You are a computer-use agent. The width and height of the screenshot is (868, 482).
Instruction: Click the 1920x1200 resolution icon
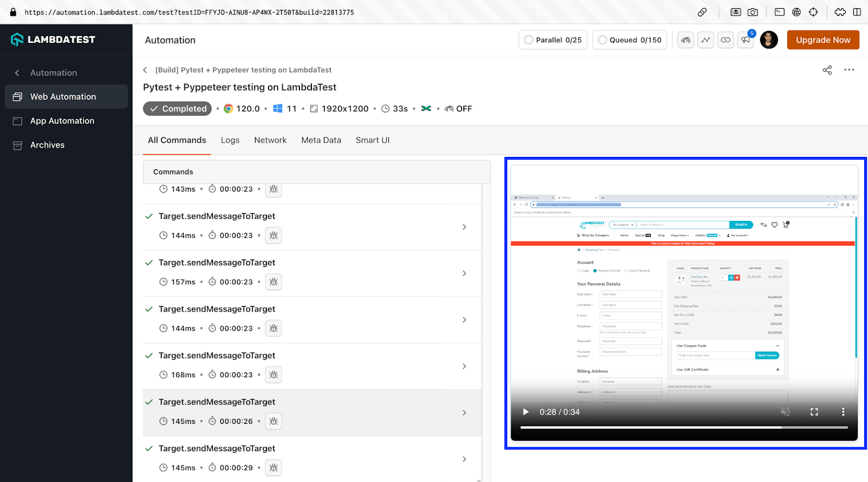click(x=314, y=109)
